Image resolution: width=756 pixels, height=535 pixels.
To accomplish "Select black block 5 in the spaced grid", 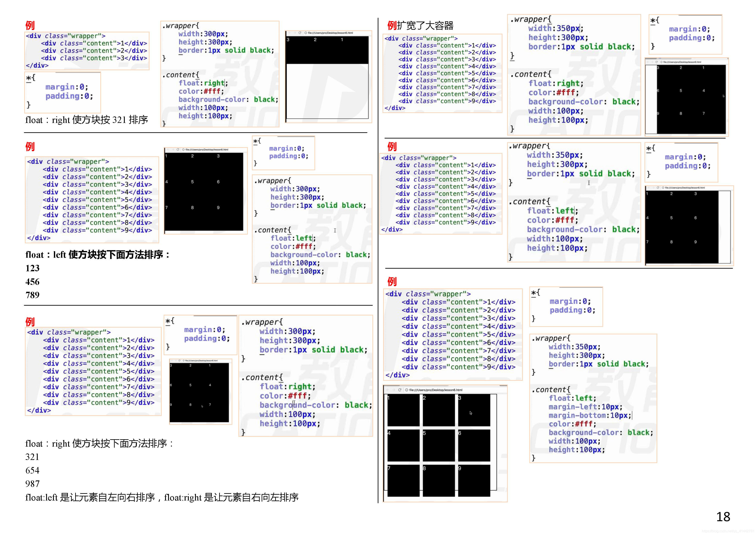I will (x=439, y=445).
